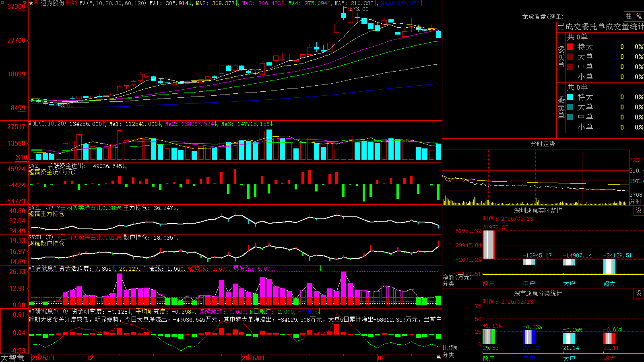The image size is (644, 362).
Task: Open MA(5,10,20,30,60,120) indicator parameters
Action: pyautogui.click(x=112, y=3)
